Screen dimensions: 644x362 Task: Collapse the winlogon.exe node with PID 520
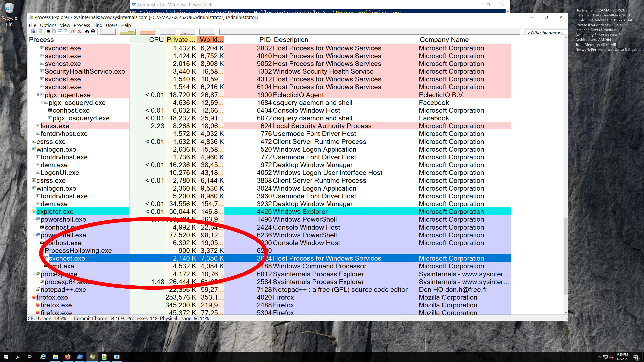click(x=30, y=149)
